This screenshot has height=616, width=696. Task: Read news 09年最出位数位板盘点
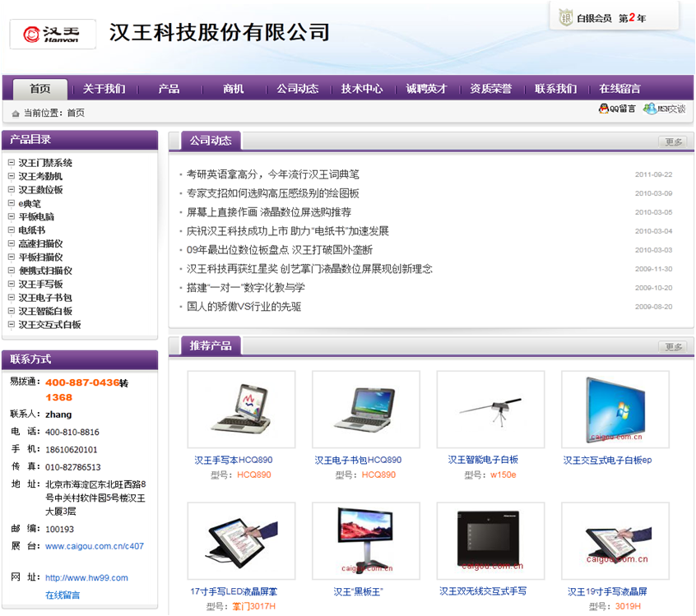click(280, 250)
